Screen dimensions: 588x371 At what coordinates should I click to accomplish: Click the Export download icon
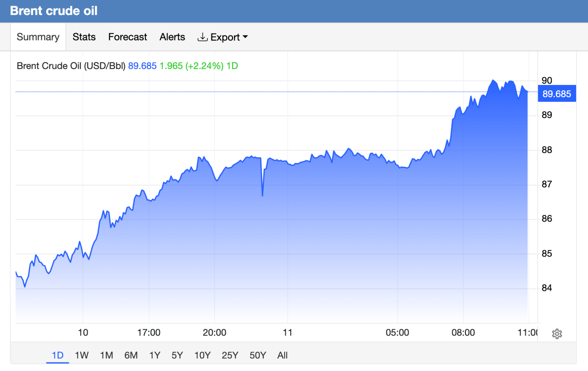pyautogui.click(x=202, y=37)
